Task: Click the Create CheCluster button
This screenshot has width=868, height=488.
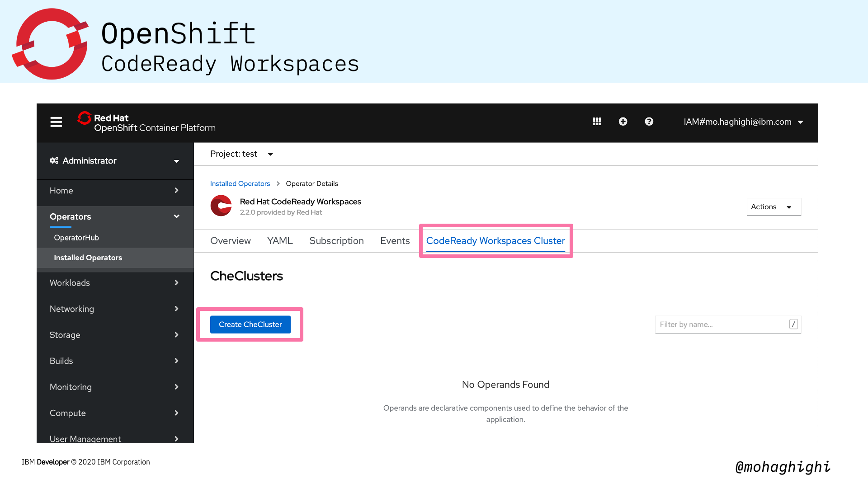Action: pyautogui.click(x=250, y=324)
